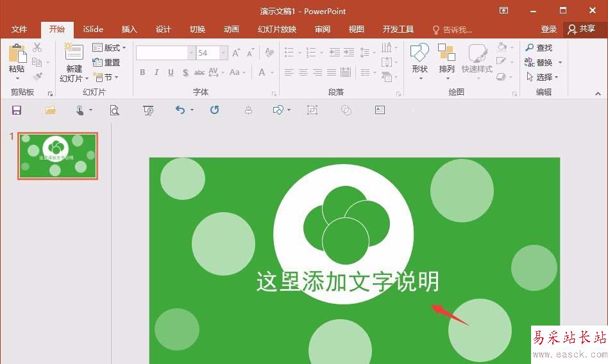This screenshot has width=608, height=364.
Task: Click the Bullets list icon
Action: coord(289,53)
